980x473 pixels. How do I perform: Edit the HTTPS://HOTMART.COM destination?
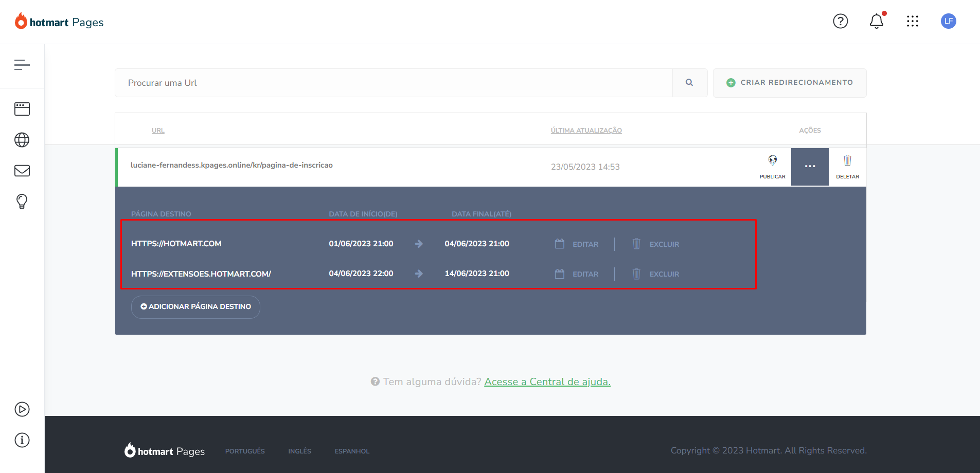pos(577,244)
